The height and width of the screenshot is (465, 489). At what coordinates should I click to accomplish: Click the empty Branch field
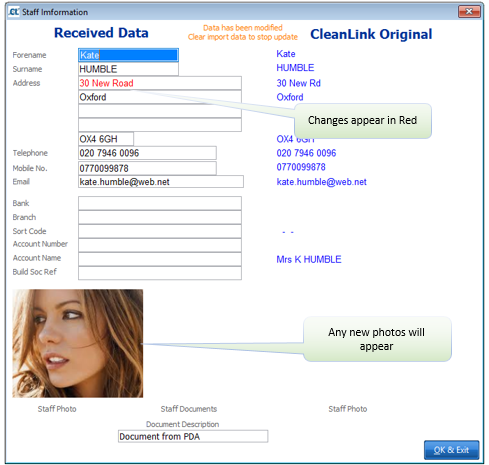(x=160, y=217)
